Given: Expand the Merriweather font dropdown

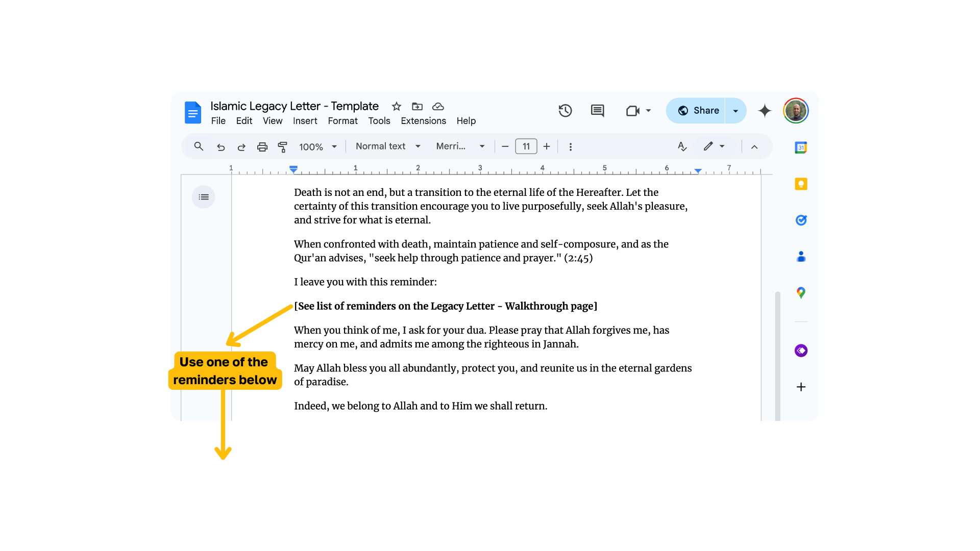Looking at the screenshot, I should tap(460, 146).
